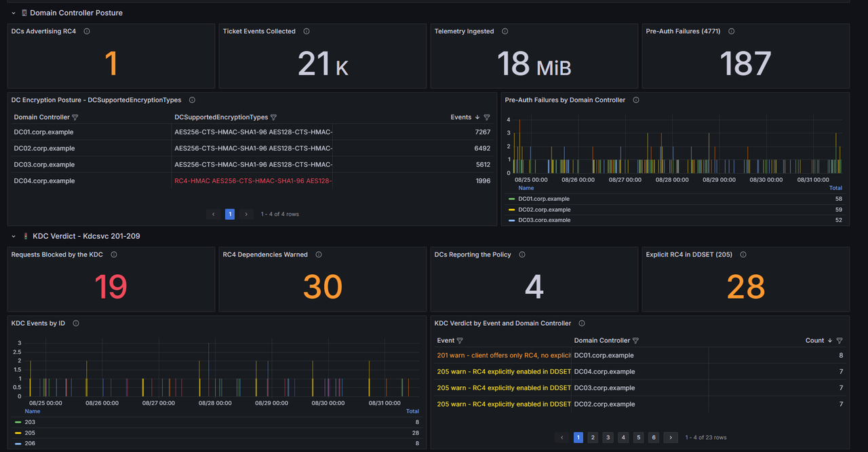
Task: Click info icon next to Pre-Auth Failures (4771)
Action: pos(731,31)
